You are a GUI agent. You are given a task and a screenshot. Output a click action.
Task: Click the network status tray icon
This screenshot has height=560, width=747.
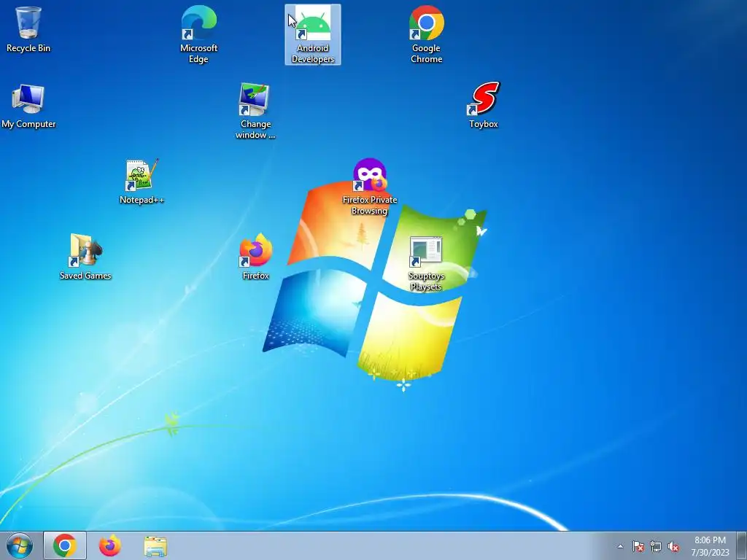tap(656, 546)
